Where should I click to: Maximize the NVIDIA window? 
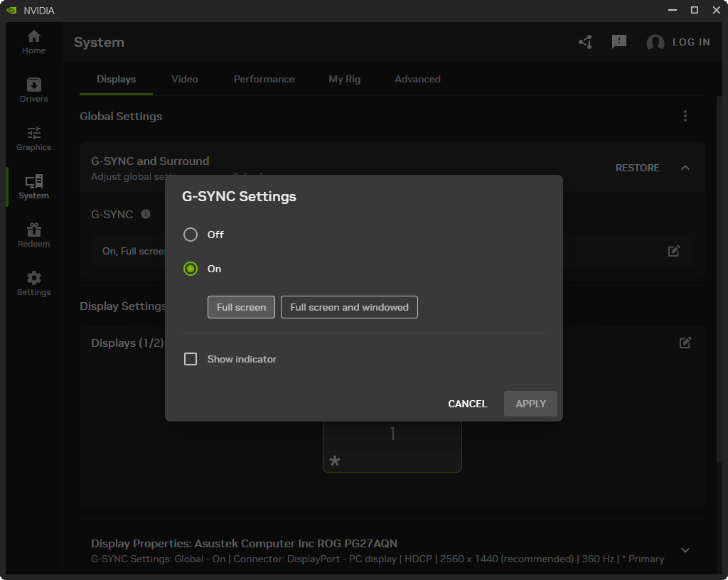pos(695,10)
